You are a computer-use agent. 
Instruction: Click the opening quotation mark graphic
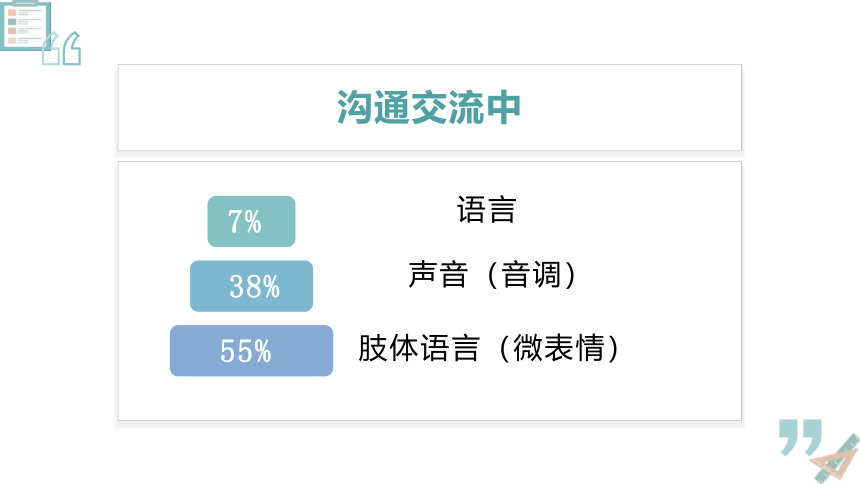(61, 48)
